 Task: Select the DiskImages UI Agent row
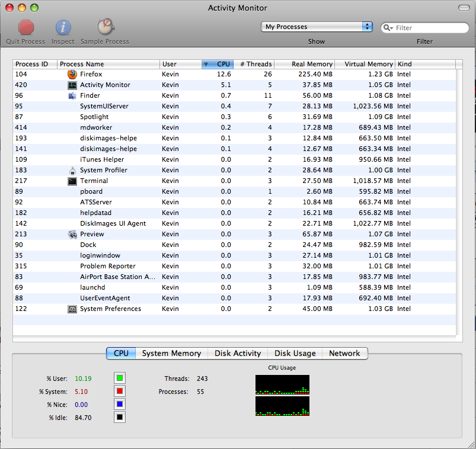tap(234, 223)
